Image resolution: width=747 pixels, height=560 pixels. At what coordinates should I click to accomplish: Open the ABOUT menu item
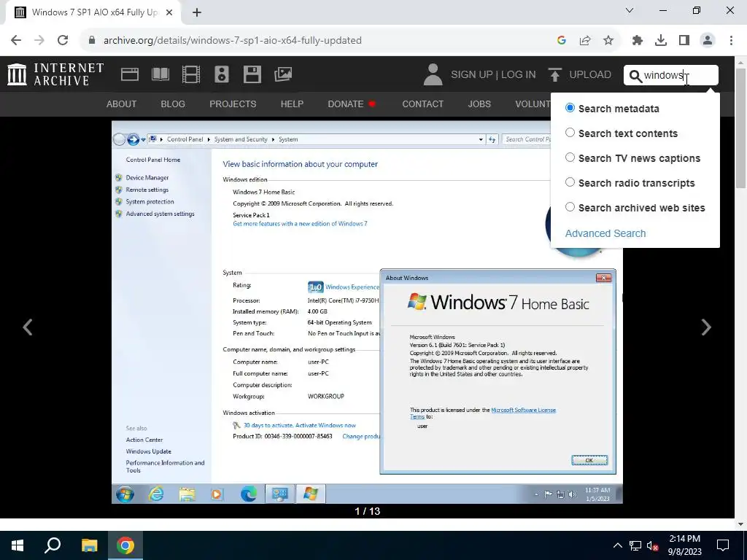coord(122,104)
